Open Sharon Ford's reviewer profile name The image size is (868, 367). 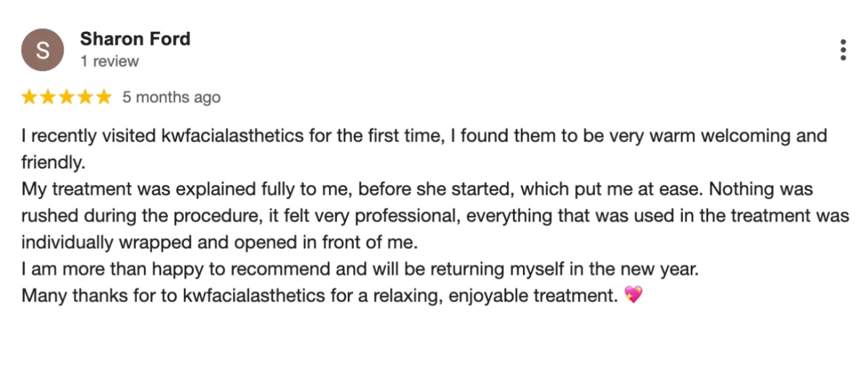tap(135, 38)
